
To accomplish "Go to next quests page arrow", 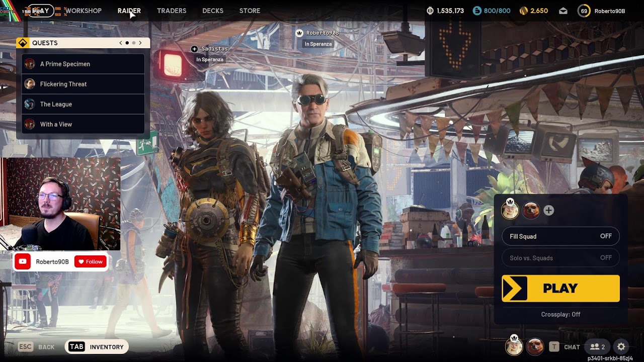I will (x=140, y=43).
